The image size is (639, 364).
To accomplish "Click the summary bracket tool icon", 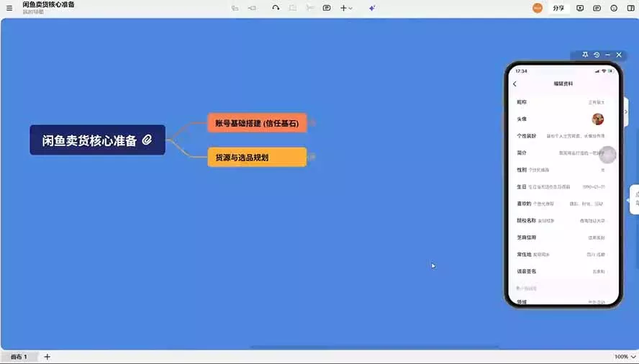I will (310, 8).
